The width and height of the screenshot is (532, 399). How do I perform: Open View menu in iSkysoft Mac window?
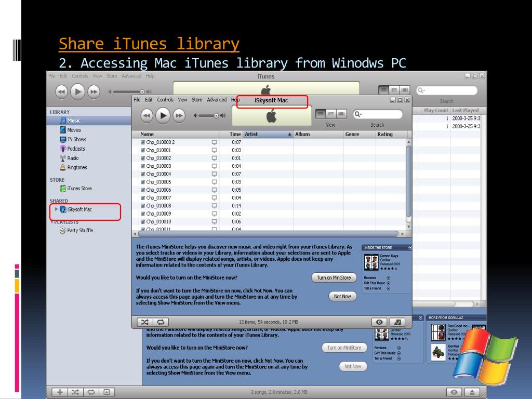[x=182, y=100]
